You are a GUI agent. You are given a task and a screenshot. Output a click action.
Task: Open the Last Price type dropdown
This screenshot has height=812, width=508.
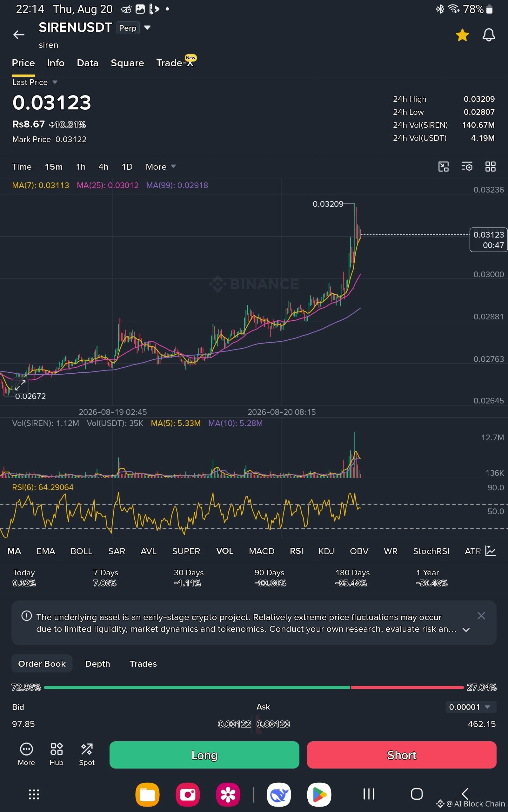pos(35,82)
